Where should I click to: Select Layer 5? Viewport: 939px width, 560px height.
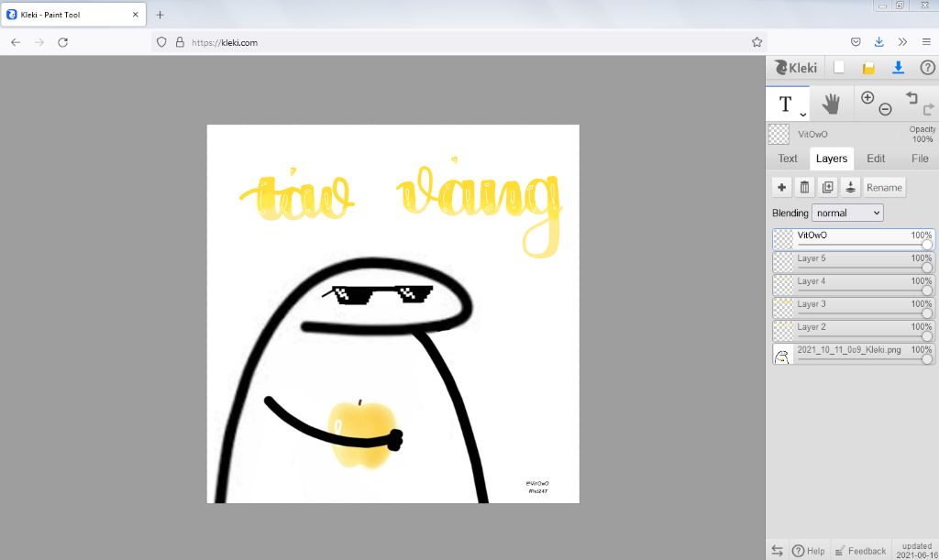click(x=854, y=262)
